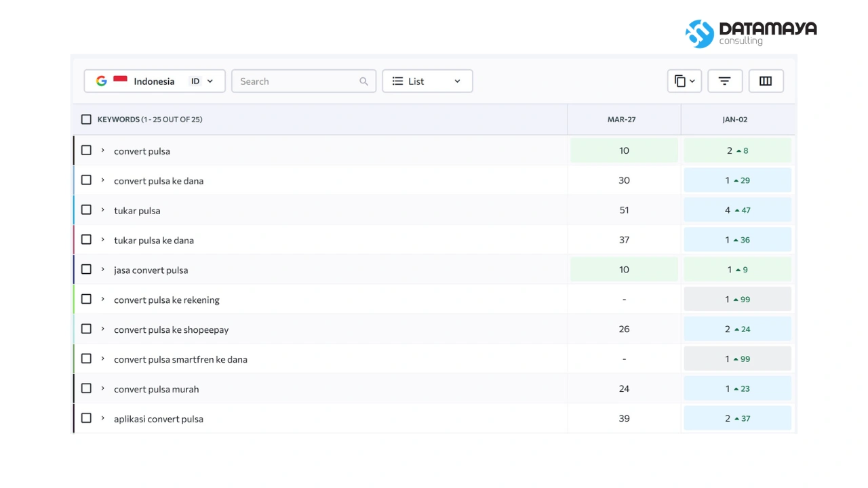Click the Indonesia flag icon
This screenshot has height=488, width=868.
coord(120,80)
